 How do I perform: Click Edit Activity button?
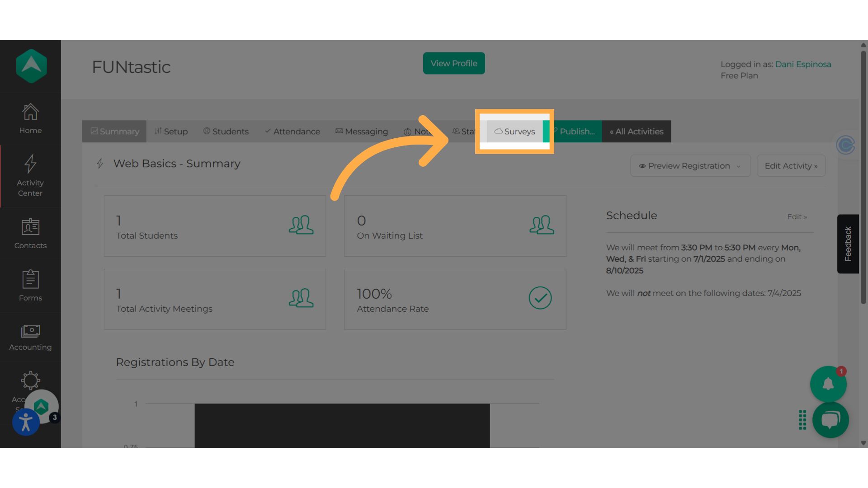(x=791, y=166)
